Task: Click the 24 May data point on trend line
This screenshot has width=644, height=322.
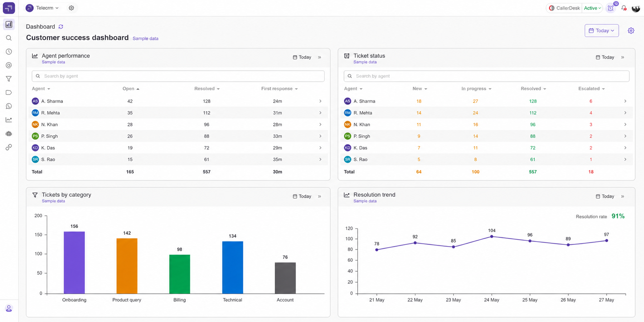Action: click(492, 237)
